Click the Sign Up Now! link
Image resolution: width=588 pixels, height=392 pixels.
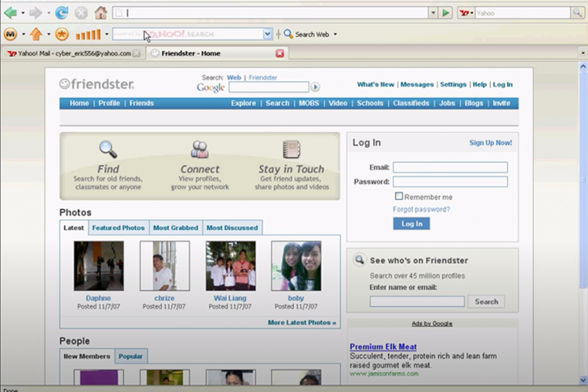(491, 143)
